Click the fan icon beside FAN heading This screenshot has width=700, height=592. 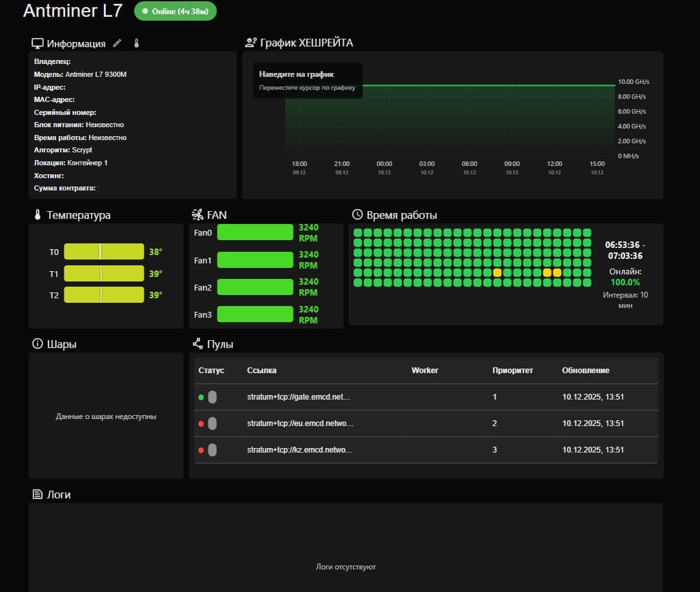197,215
